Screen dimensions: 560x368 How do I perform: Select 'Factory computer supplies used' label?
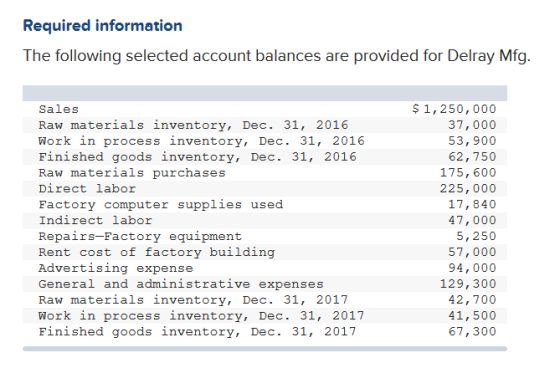click(x=161, y=205)
